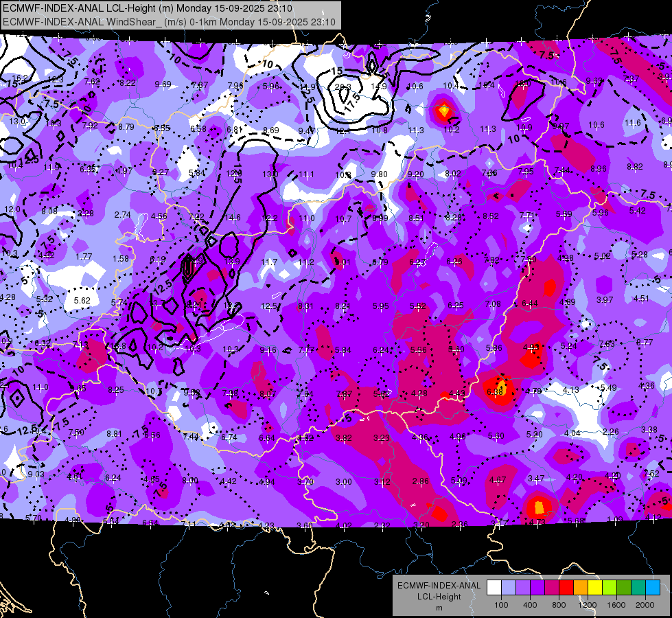Screen dimensions: 672x618
Task: Click the grid value 16.2
Action: [x=20, y=78]
